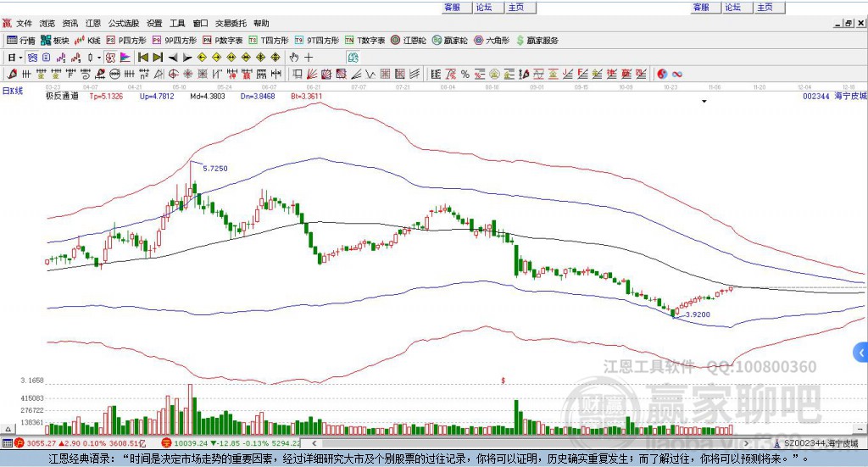Open the 行情 market quotes view
The width and height of the screenshot is (868, 467).
click(x=21, y=41)
